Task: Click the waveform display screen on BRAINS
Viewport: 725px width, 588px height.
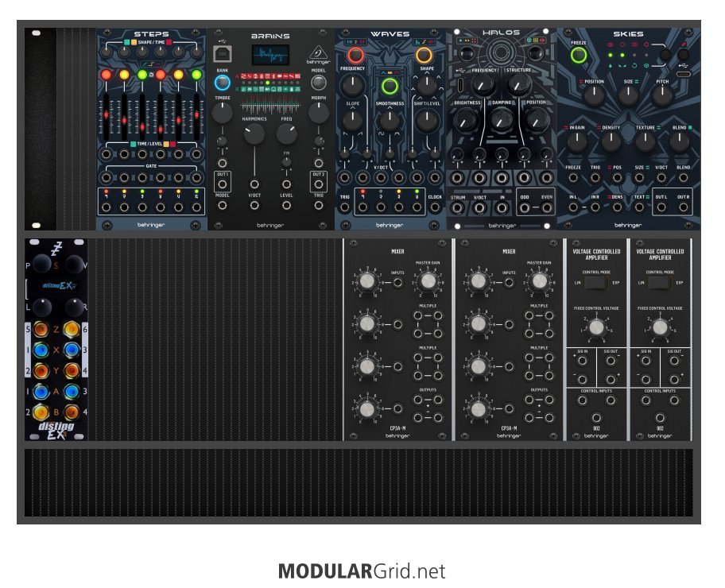Action: point(270,55)
